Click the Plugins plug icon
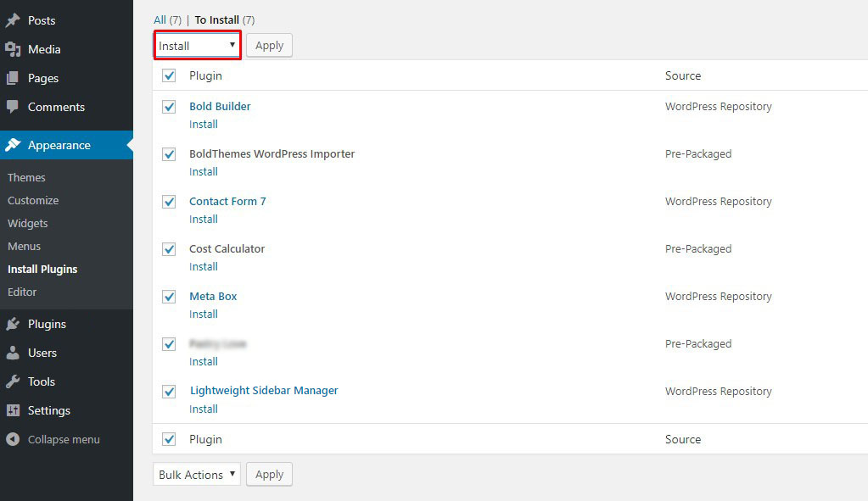Image resolution: width=868 pixels, height=501 pixels. 13,324
